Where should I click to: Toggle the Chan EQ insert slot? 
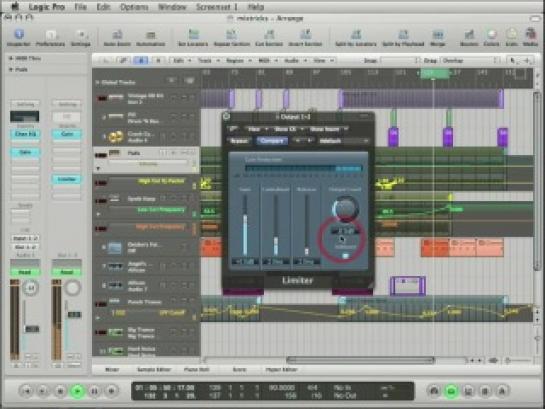pyautogui.click(x=25, y=134)
